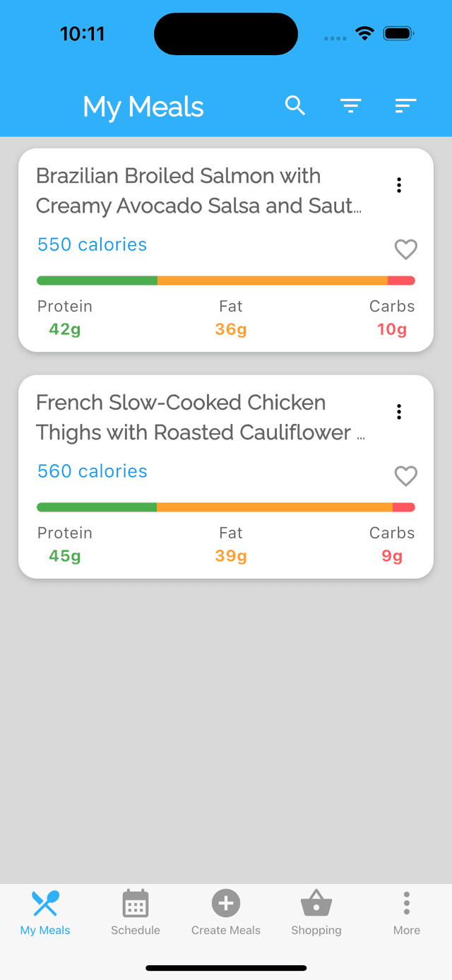Tap the 550 calories label
Screen dimensions: 452x980
93,244
